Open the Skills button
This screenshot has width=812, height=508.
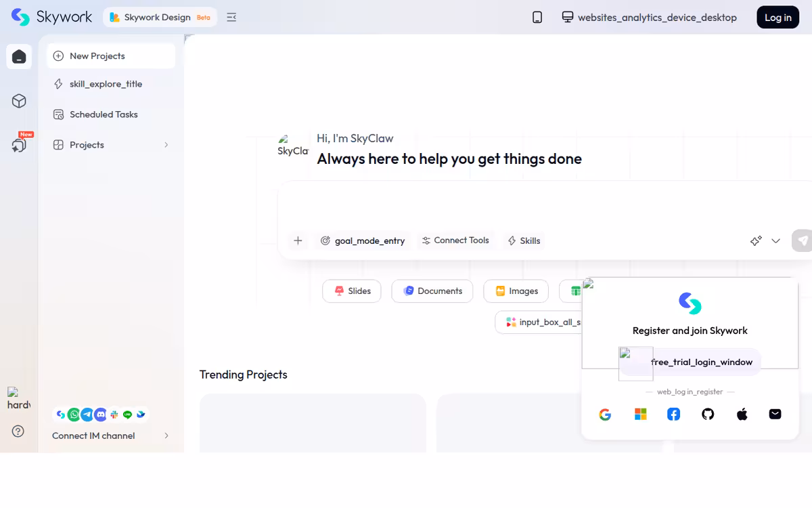(x=524, y=240)
